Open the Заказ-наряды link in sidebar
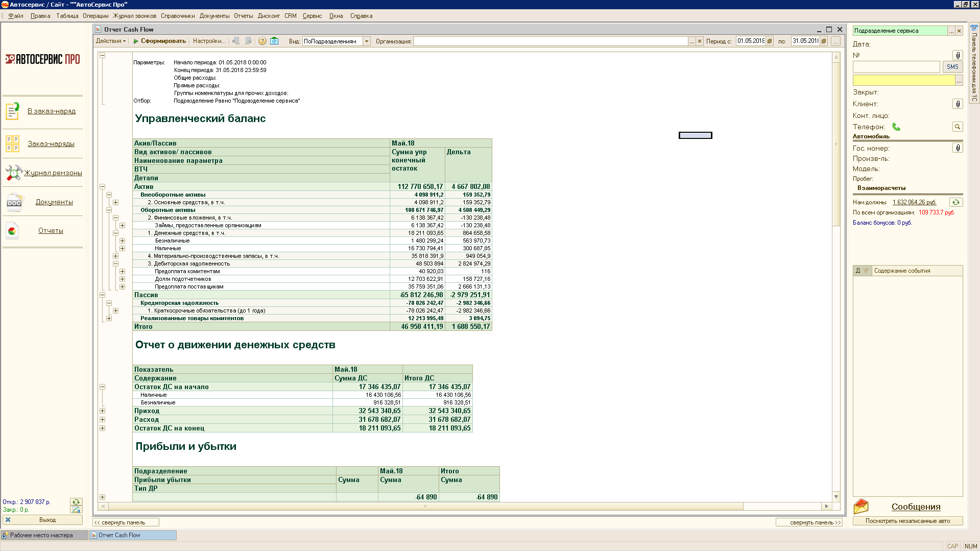 pos(51,144)
